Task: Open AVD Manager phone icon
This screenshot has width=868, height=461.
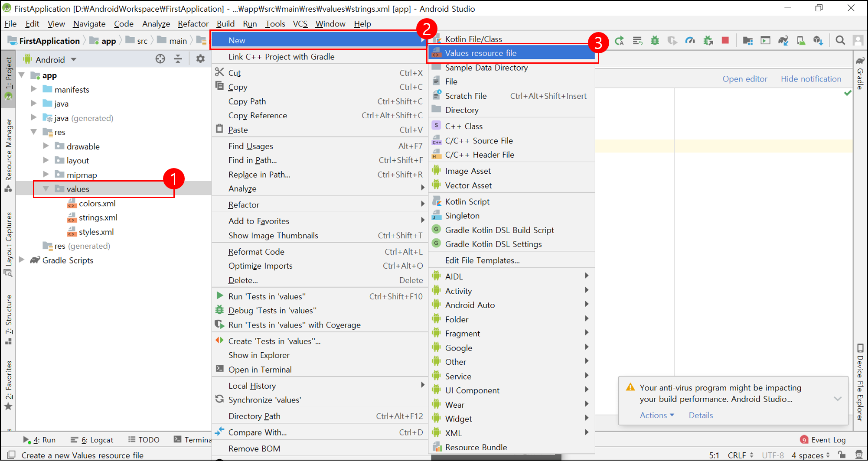Action: (801, 41)
